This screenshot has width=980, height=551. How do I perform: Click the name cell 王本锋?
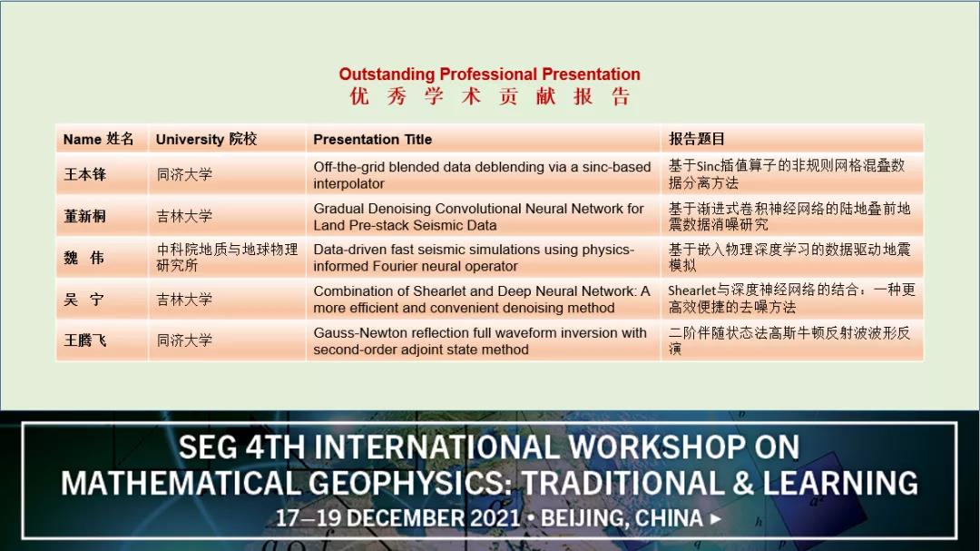tap(84, 174)
